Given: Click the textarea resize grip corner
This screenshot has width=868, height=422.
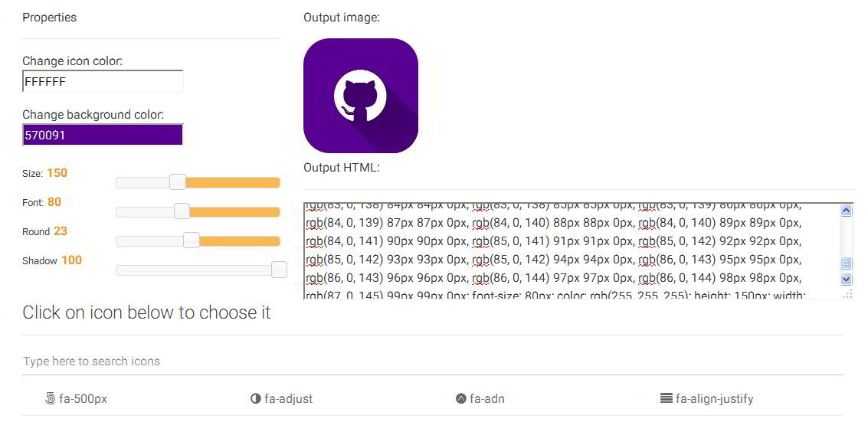Looking at the screenshot, I should point(847,293).
